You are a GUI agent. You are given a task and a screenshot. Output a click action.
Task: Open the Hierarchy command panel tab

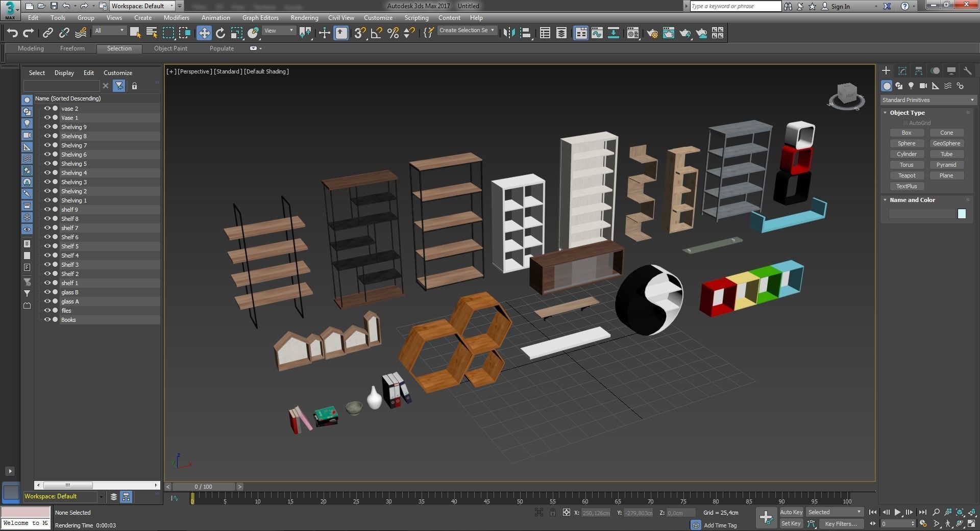919,71
